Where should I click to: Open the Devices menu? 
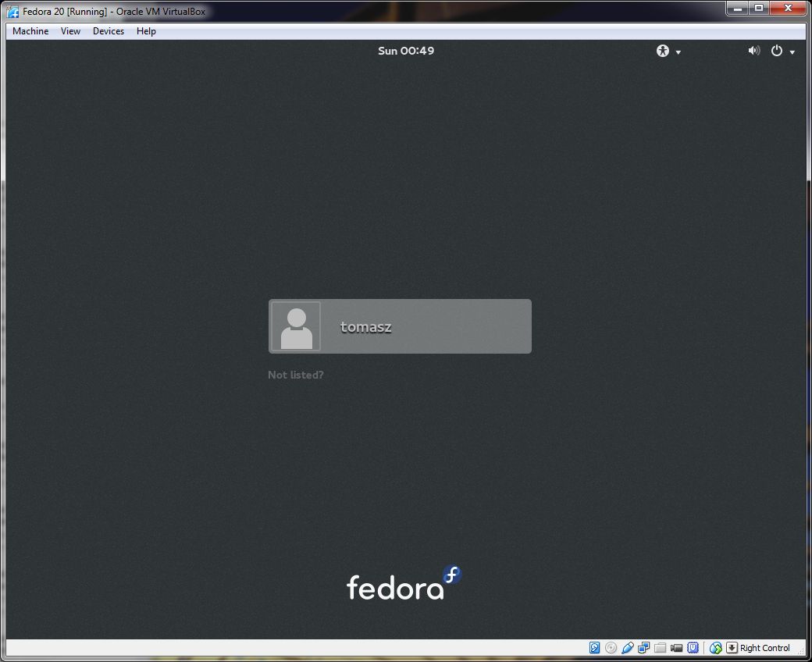pyautogui.click(x=109, y=31)
